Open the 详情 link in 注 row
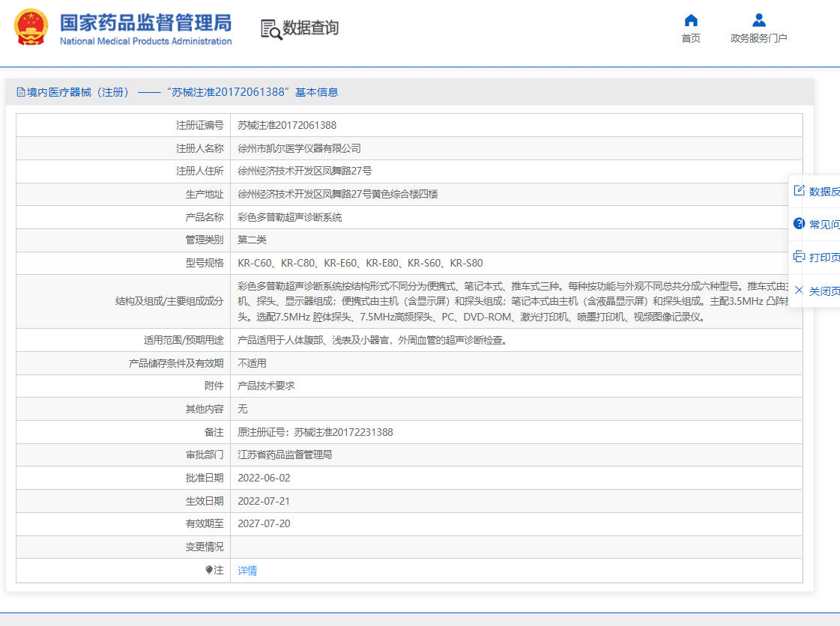The image size is (840, 626). point(247,571)
